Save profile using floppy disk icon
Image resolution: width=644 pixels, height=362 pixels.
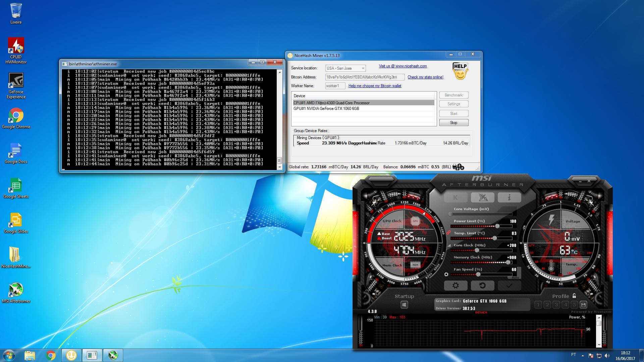point(583,305)
